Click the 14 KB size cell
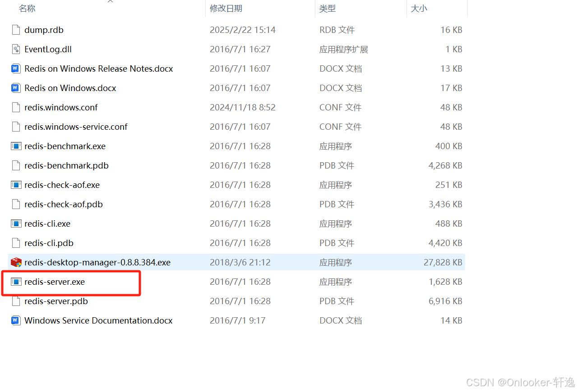 tap(452, 321)
